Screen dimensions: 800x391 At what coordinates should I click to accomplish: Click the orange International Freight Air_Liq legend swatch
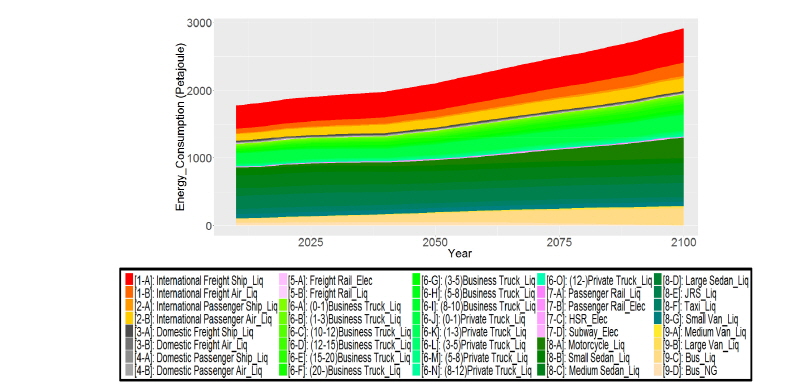click(x=129, y=293)
